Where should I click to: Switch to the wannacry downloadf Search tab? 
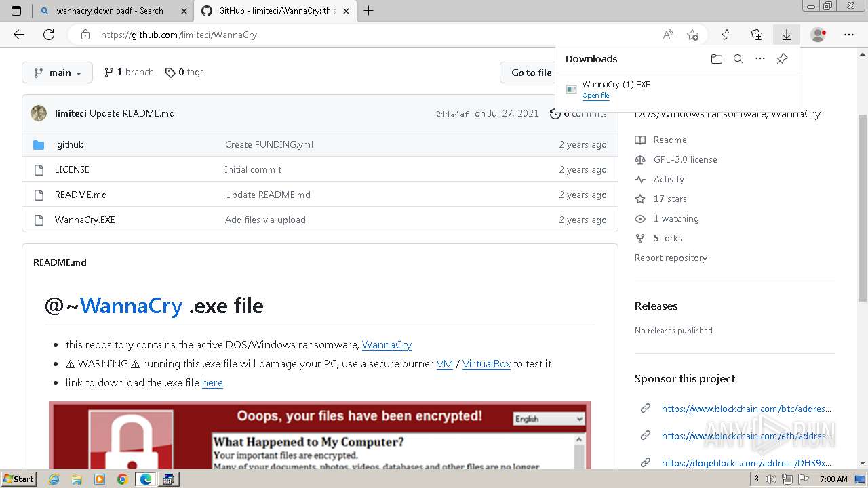click(110, 11)
